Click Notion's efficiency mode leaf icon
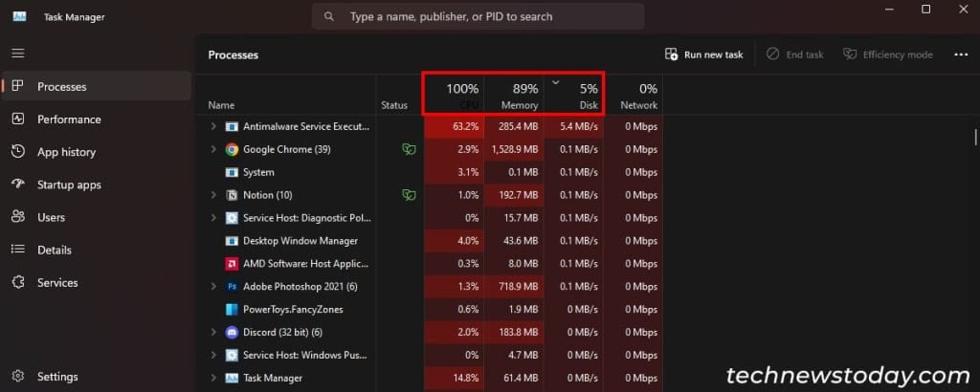This screenshot has width=980, height=392. (x=409, y=195)
